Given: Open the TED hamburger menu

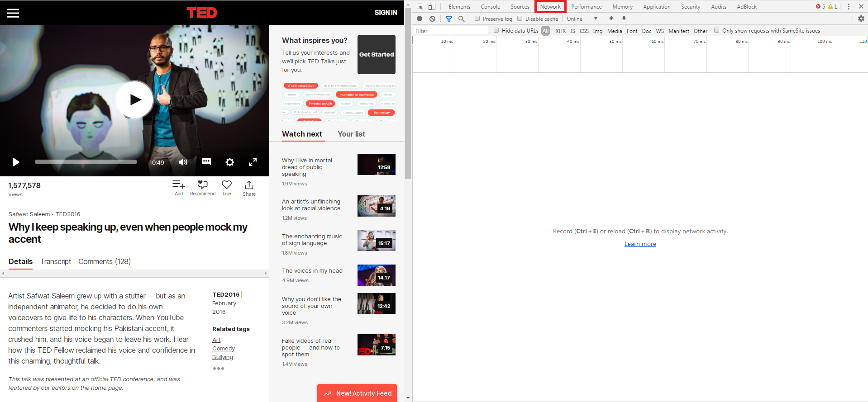Looking at the screenshot, I should coord(13,13).
